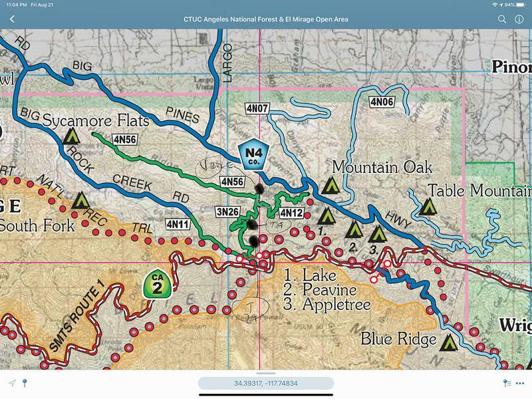
Task: Tap the 4N06 road label
Action: click(x=381, y=102)
